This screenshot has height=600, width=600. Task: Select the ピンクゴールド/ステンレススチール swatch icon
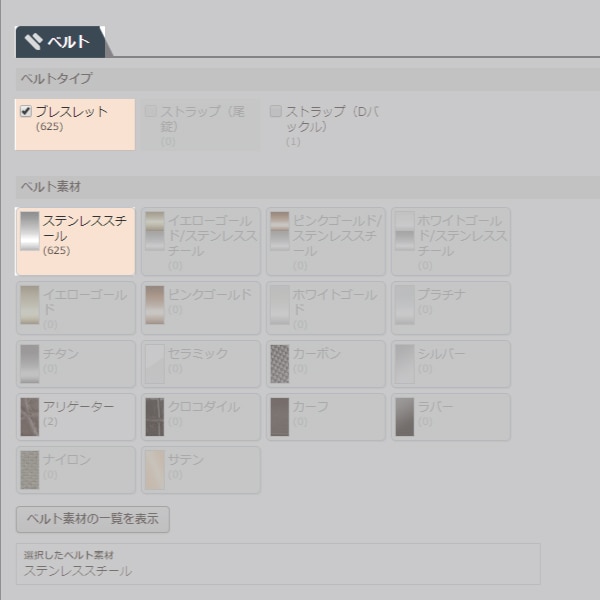[280, 231]
